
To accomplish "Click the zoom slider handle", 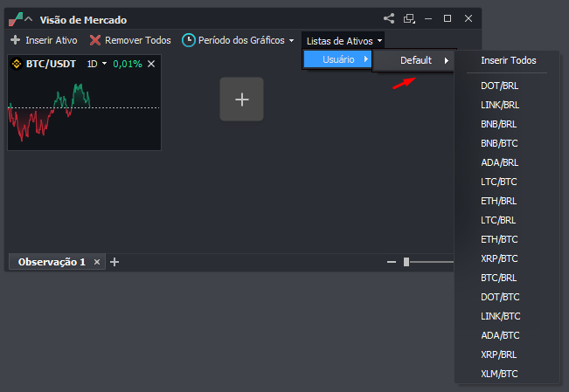I will (406, 262).
